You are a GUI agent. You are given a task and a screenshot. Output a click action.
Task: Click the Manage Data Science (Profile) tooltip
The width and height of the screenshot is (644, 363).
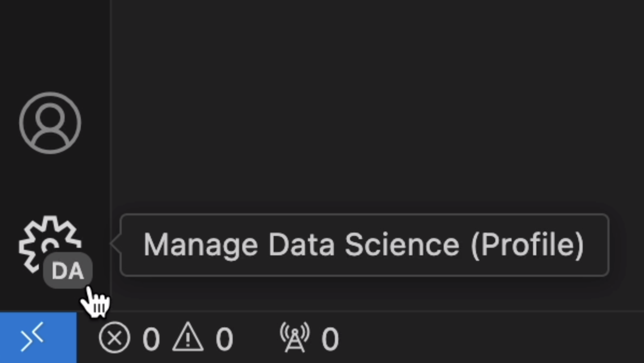[364, 245]
